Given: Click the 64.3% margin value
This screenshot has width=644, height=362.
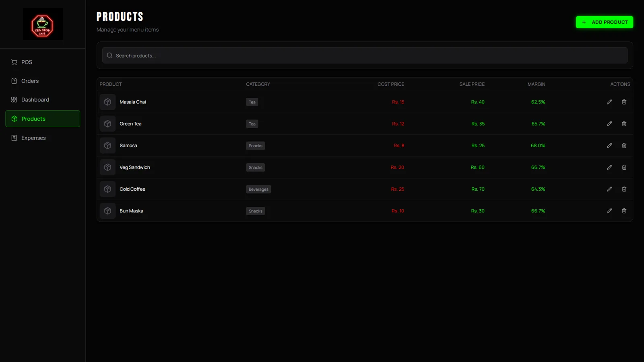Looking at the screenshot, I should click(x=538, y=189).
